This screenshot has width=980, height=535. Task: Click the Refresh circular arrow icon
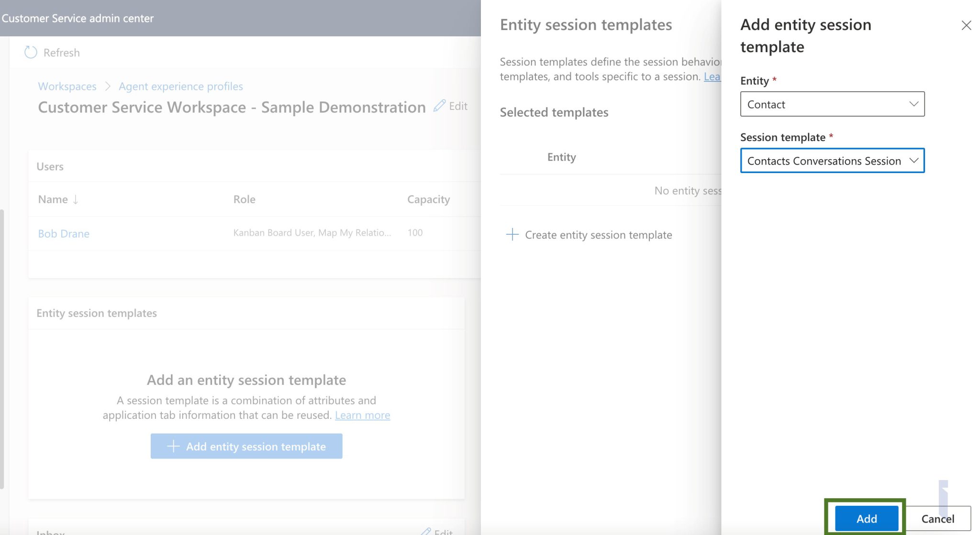pos(31,52)
